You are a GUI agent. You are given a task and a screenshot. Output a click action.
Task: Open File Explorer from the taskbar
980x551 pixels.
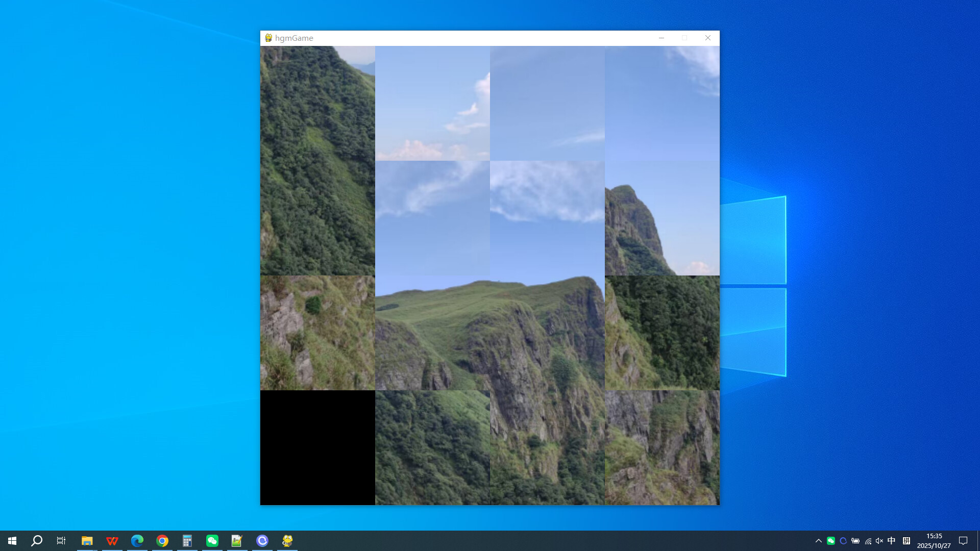pyautogui.click(x=87, y=540)
